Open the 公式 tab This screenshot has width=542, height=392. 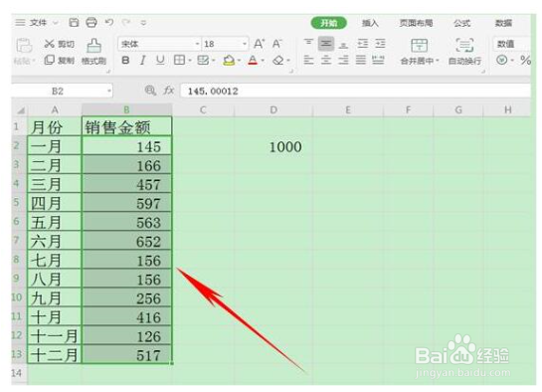[x=462, y=23]
